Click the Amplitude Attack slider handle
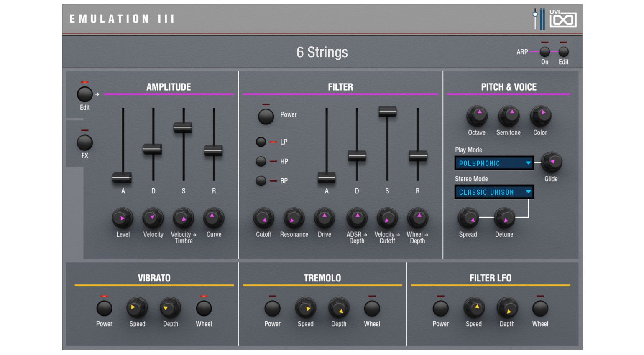 tap(122, 177)
